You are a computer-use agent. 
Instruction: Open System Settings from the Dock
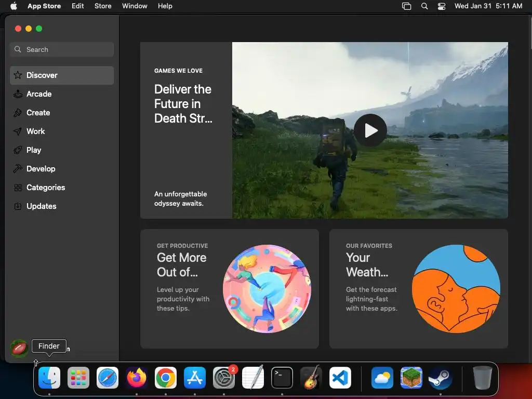[224, 378]
